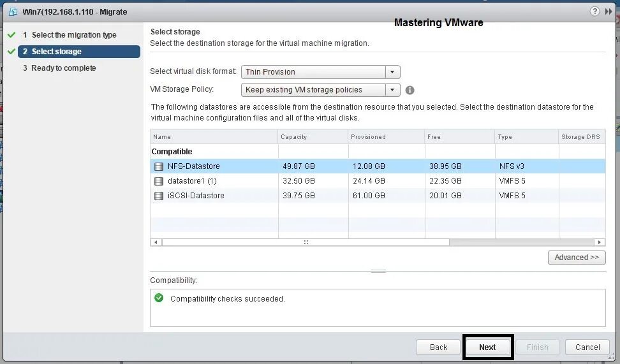Click the 20.01 GB free cell
The height and width of the screenshot is (364, 620).
[x=445, y=196]
